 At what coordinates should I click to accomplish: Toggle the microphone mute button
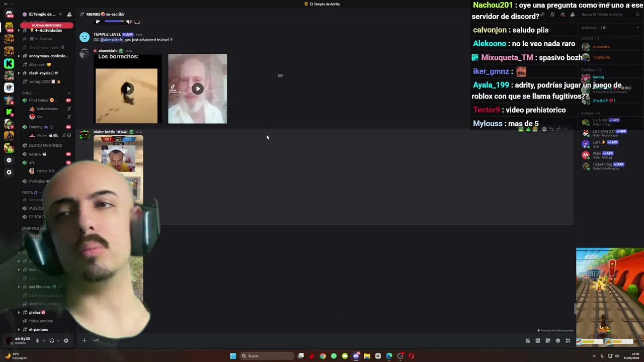point(37,340)
